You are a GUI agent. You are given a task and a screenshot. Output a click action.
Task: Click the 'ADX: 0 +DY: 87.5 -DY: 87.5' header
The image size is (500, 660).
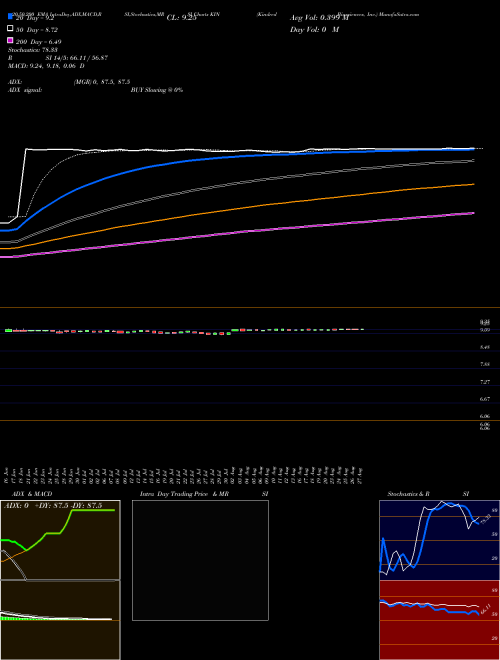coord(53,506)
